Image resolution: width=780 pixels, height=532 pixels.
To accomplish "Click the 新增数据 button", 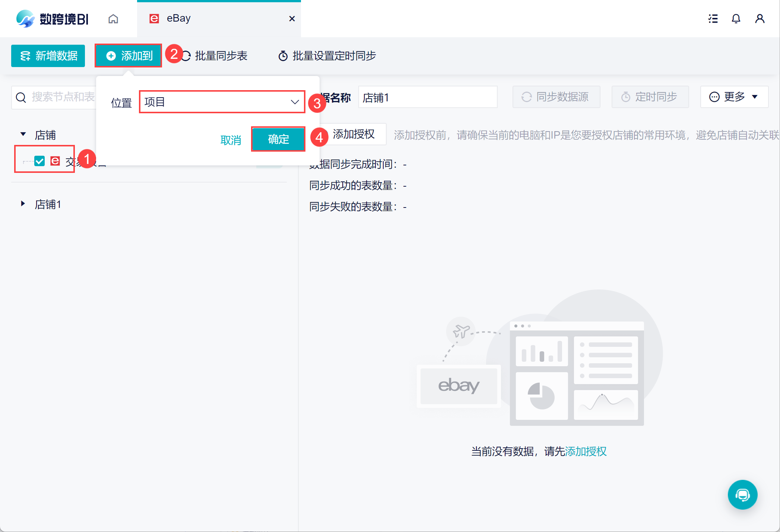I will 48,56.
